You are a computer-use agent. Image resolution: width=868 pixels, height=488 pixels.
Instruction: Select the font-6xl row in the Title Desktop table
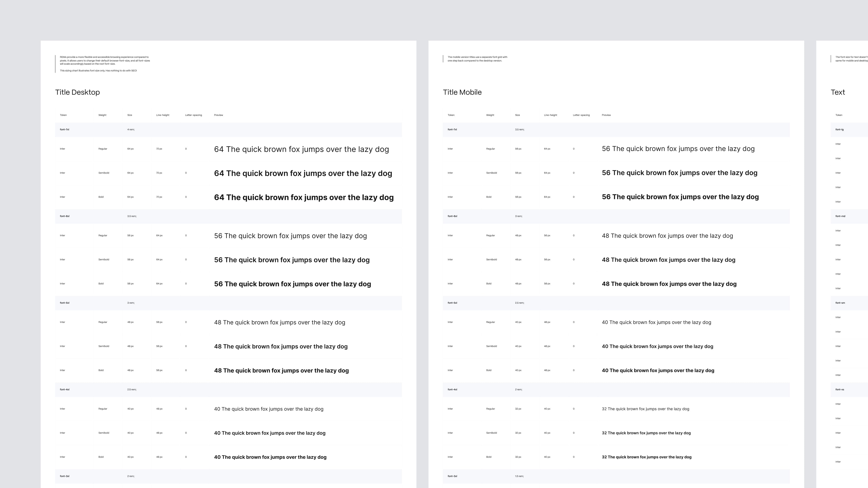(x=65, y=216)
